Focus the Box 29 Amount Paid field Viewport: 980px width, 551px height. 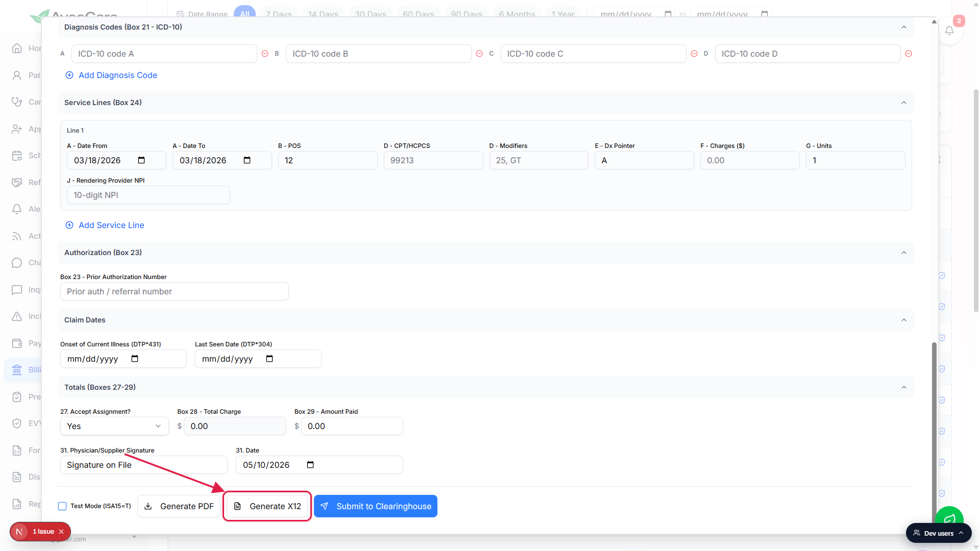tap(352, 426)
